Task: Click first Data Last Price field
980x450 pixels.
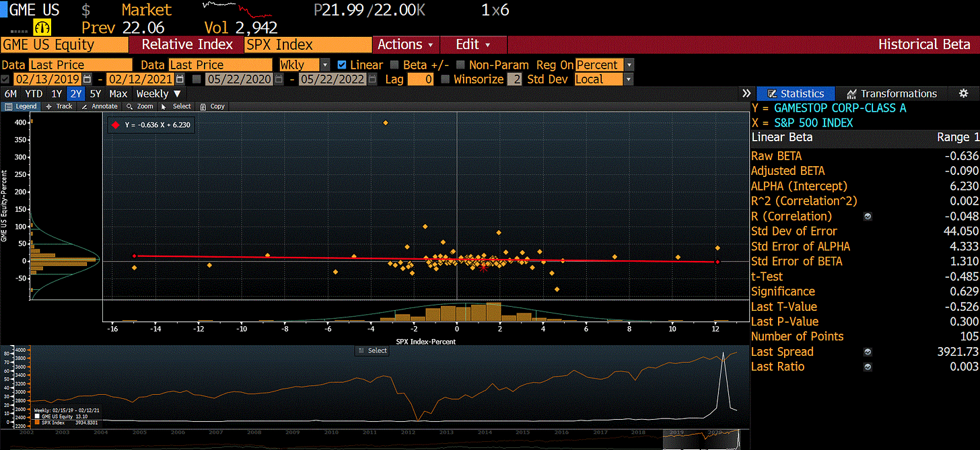Action: [79, 65]
